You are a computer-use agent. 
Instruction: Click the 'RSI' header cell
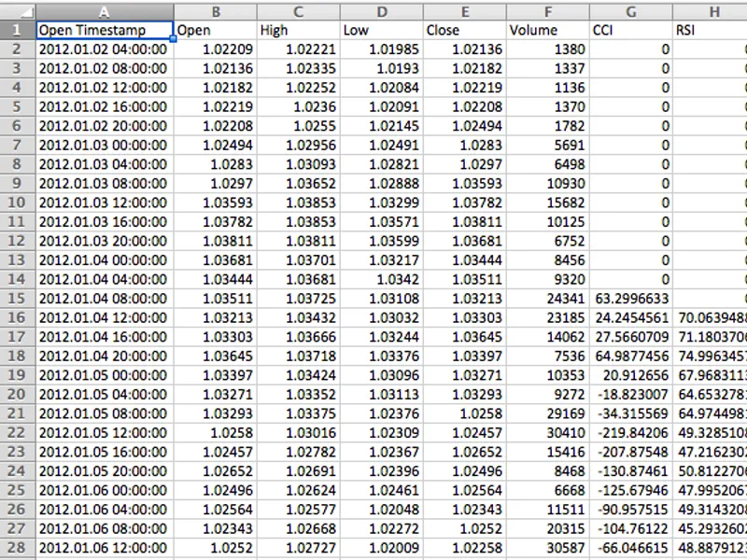coord(710,30)
